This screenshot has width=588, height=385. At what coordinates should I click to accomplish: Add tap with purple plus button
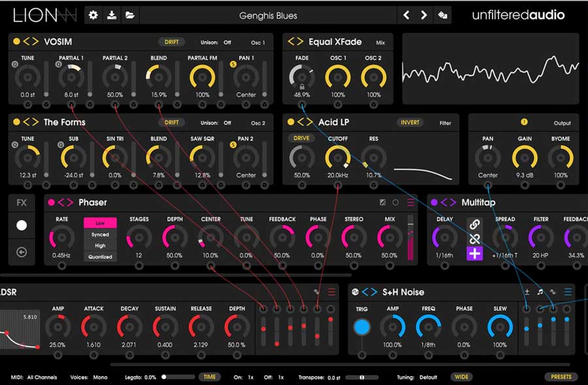[474, 254]
